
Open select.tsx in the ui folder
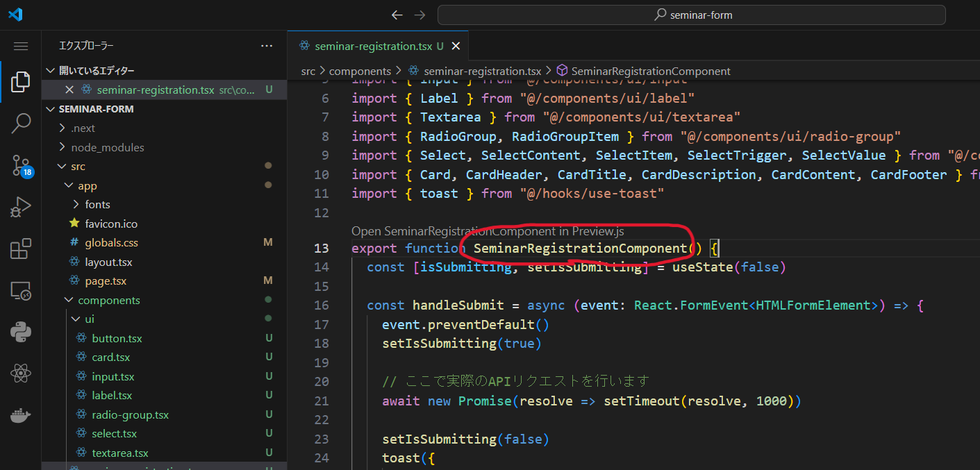point(164,433)
